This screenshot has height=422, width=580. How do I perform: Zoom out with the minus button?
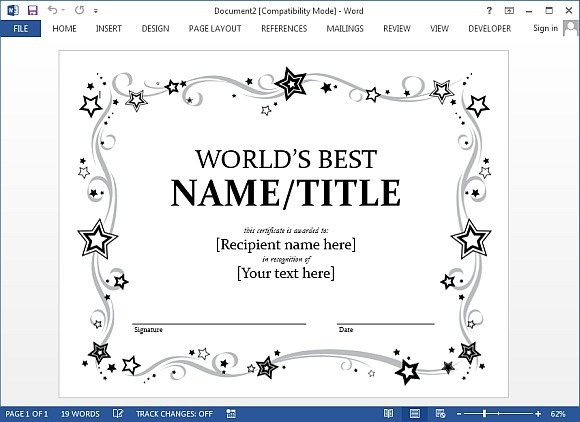point(459,414)
